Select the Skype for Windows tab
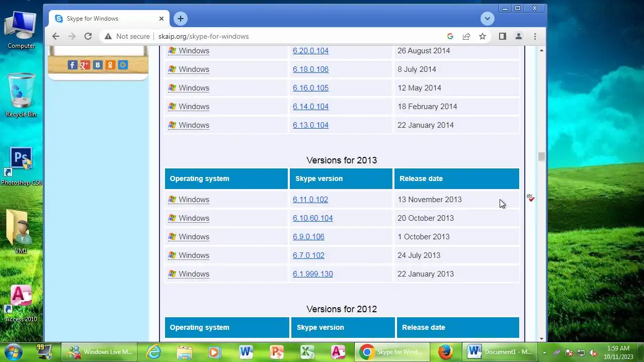The height and width of the screenshot is (362, 644). [109, 19]
